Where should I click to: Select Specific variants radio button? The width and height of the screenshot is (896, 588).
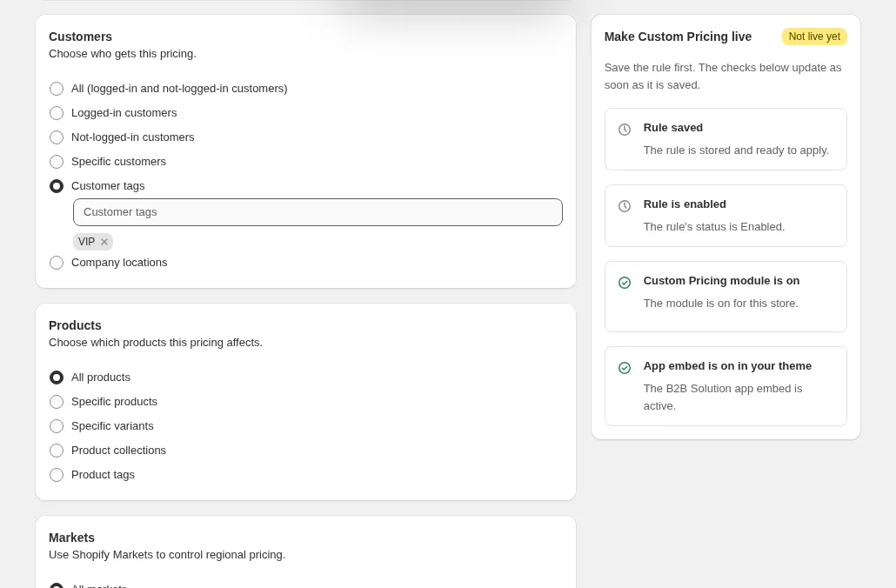57,426
